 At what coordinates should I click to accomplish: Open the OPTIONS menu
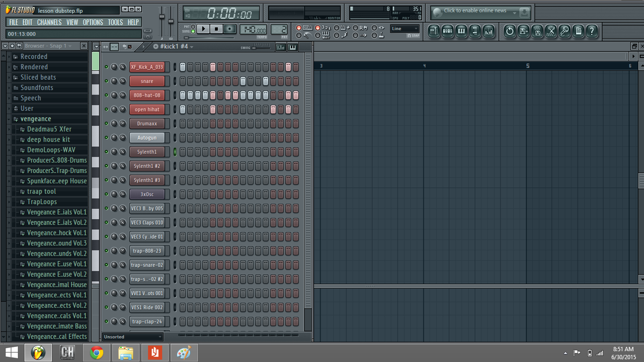(x=93, y=22)
